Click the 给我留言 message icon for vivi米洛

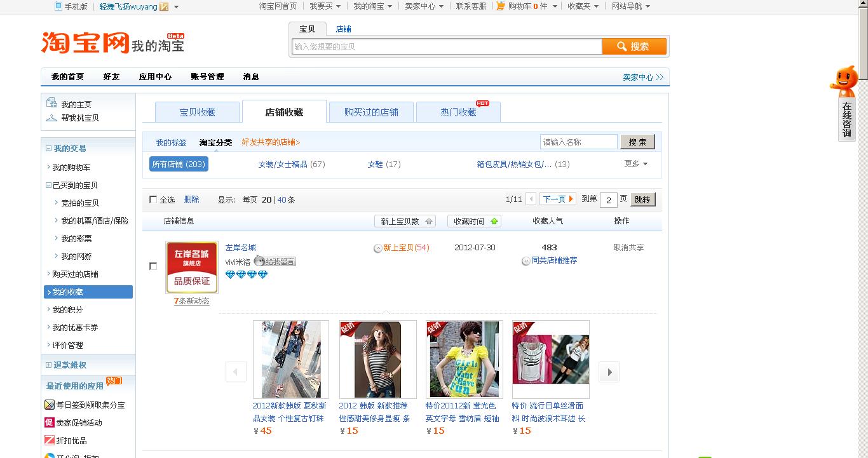pos(275,261)
